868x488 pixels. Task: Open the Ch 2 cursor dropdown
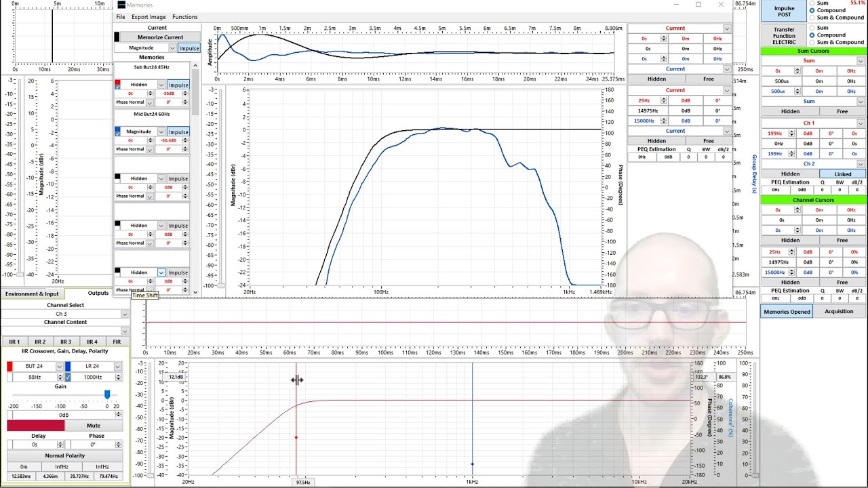click(861, 164)
